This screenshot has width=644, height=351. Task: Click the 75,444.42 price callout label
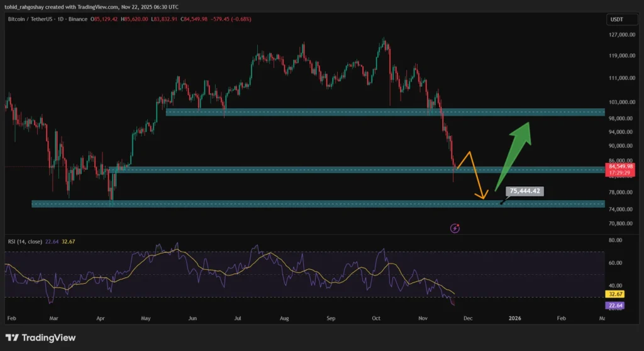click(525, 191)
